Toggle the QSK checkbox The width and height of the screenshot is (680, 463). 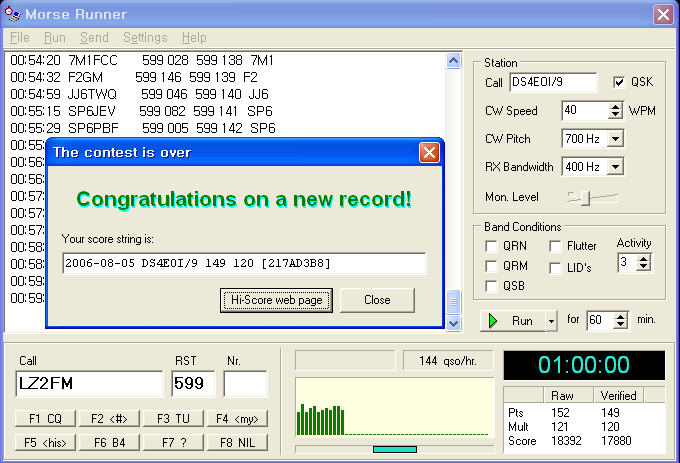[x=619, y=82]
